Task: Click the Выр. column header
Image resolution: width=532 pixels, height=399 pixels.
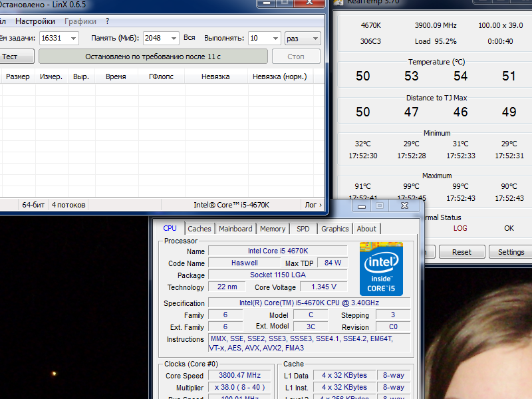Action: [81, 76]
